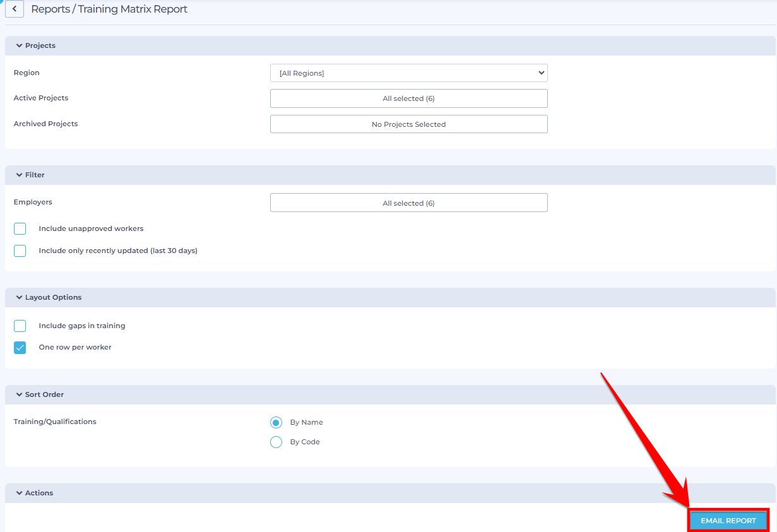Open the Region dropdown
This screenshot has width=777, height=532.
tap(408, 73)
